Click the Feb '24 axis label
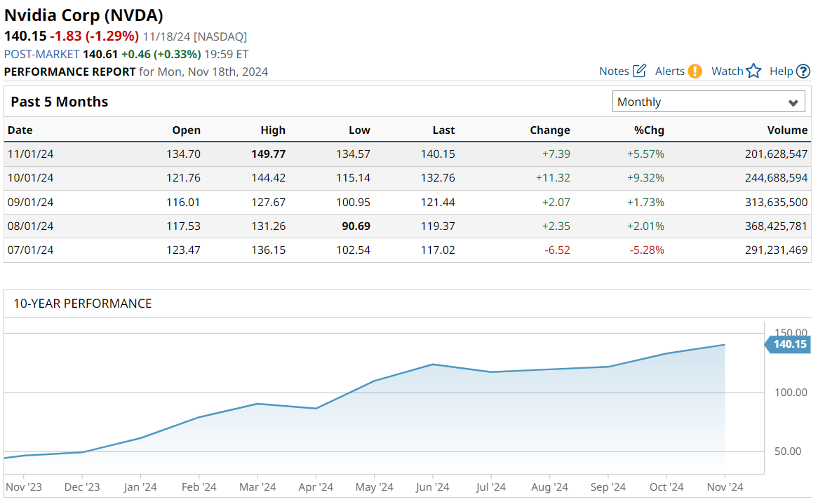The height and width of the screenshot is (504, 818). click(x=199, y=486)
